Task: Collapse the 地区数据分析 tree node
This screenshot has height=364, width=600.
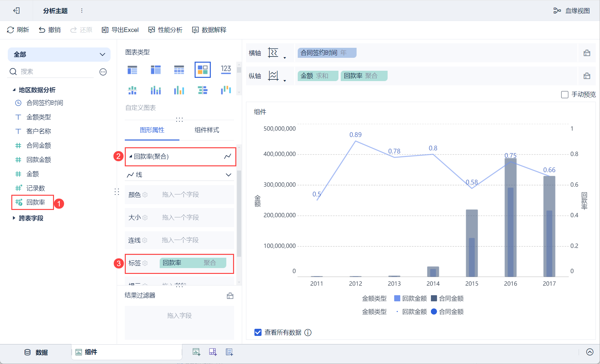Action: click(x=14, y=90)
